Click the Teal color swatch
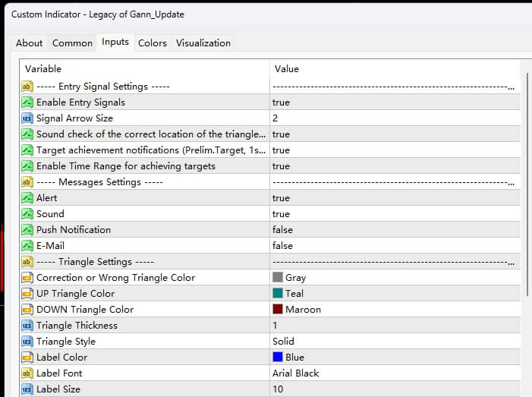This screenshot has height=397, width=532. click(x=278, y=293)
